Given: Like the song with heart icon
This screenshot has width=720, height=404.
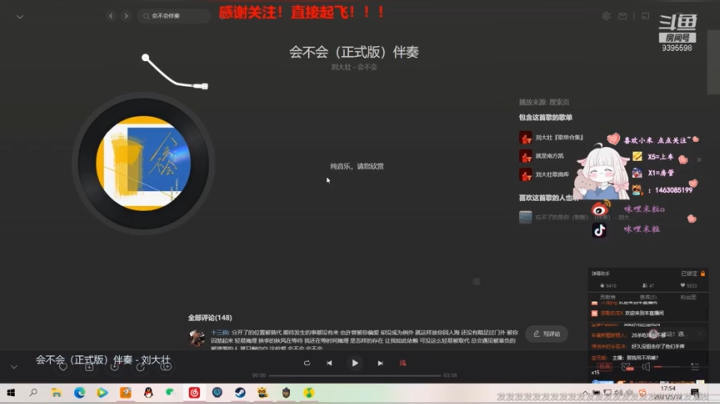Looking at the screenshot, I should [63, 366].
